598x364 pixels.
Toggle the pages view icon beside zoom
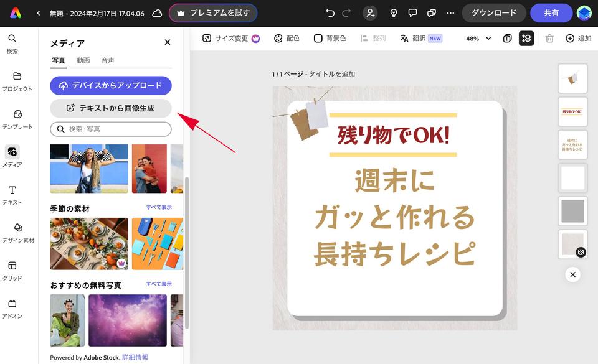pyautogui.click(x=507, y=39)
